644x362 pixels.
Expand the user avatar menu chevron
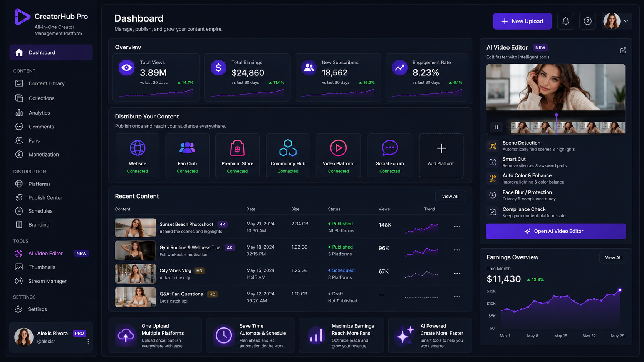pos(626,22)
